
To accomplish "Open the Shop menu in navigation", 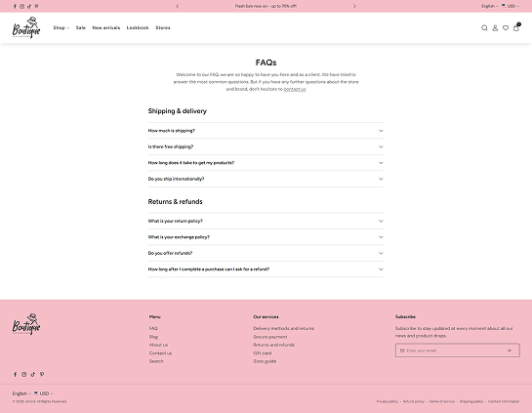I will pos(61,28).
